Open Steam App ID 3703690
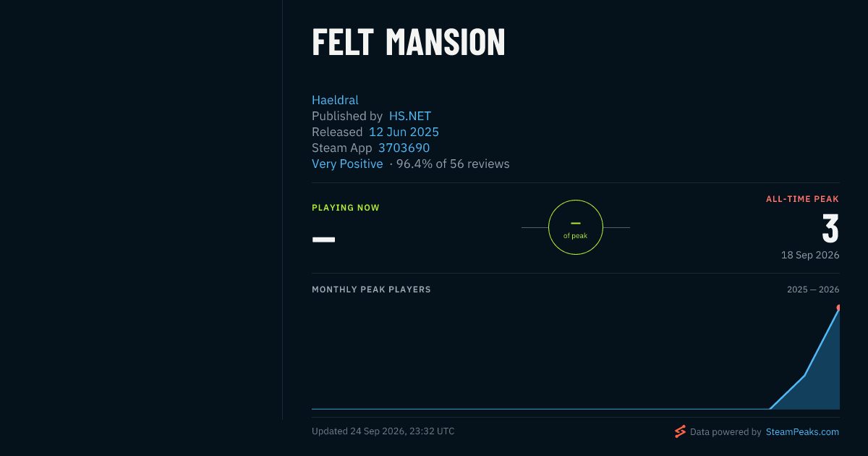The image size is (868, 456). 404,148
